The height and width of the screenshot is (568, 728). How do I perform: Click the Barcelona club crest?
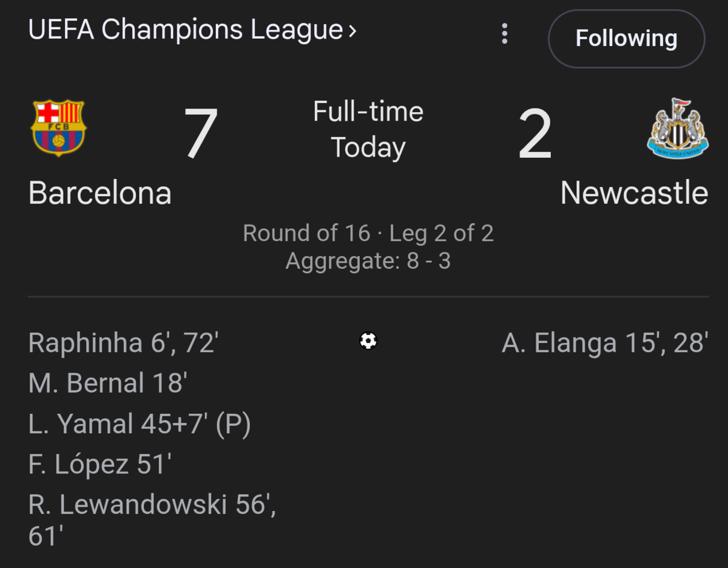tap(59, 128)
